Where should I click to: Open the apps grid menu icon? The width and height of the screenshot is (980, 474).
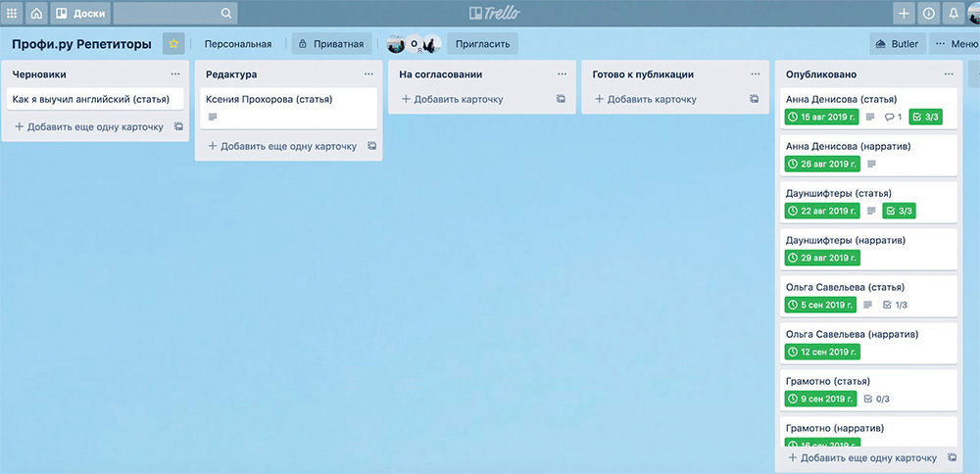click(12, 14)
